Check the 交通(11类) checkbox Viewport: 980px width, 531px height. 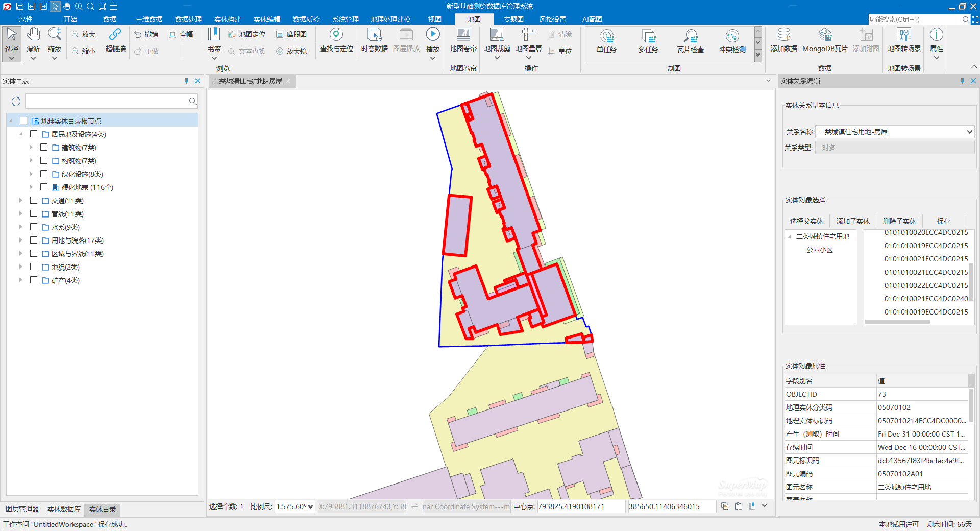click(34, 200)
